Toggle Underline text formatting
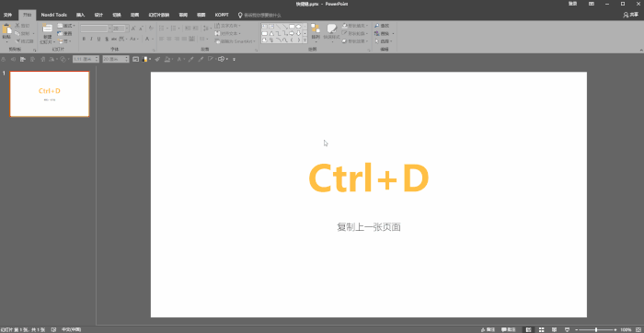 coord(98,39)
